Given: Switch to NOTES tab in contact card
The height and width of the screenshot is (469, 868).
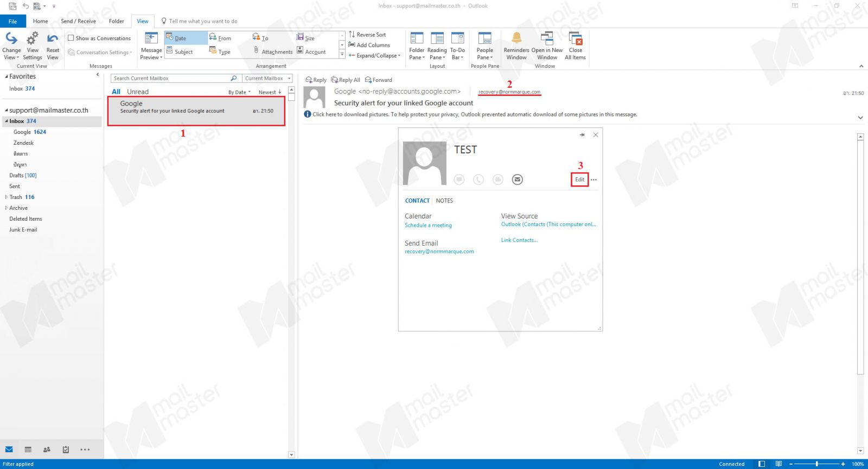Looking at the screenshot, I should click(x=444, y=201).
